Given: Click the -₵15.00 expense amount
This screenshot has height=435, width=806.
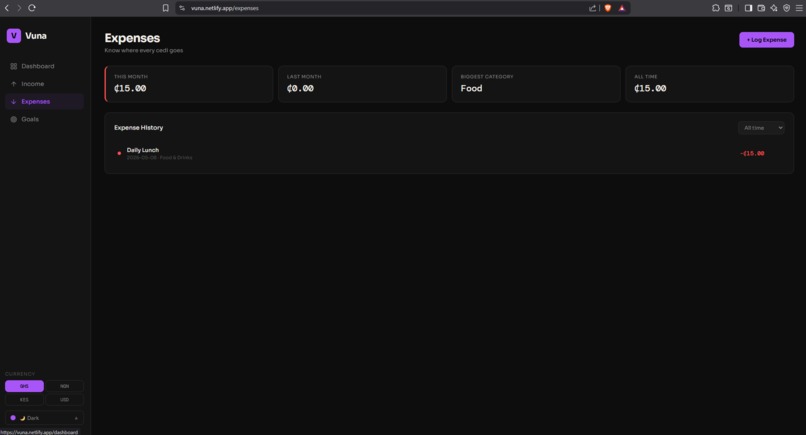Looking at the screenshot, I should [x=752, y=153].
